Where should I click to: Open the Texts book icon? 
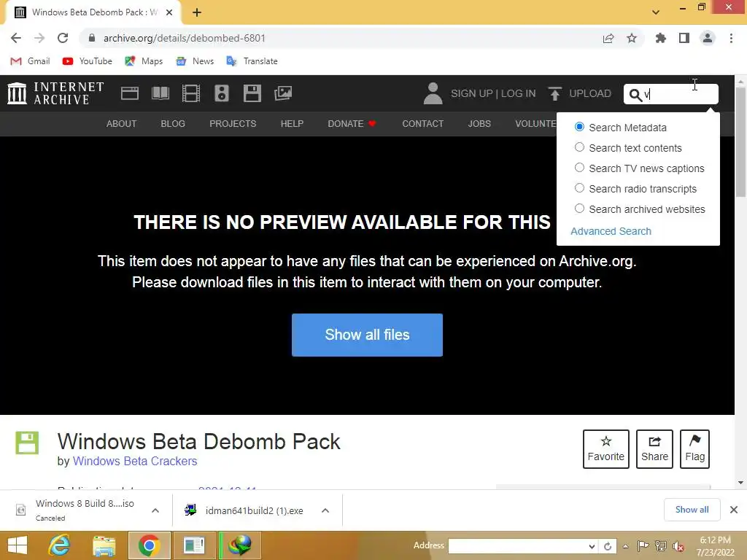point(160,93)
